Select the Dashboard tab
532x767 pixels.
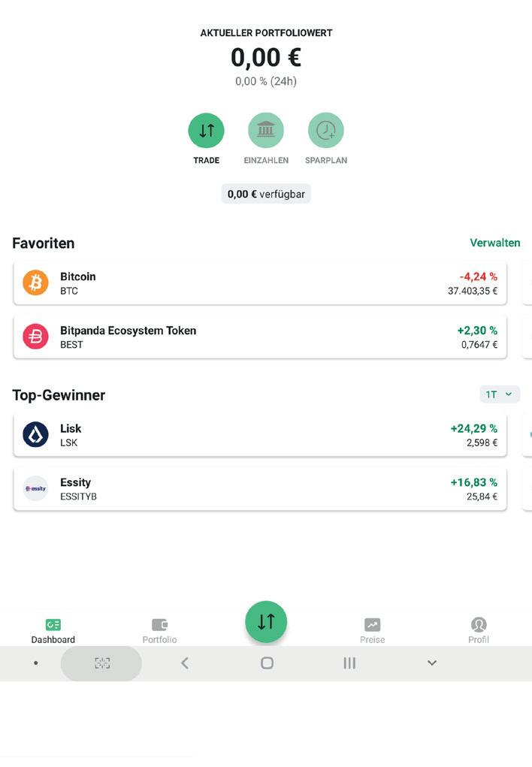[x=53, y=631]
